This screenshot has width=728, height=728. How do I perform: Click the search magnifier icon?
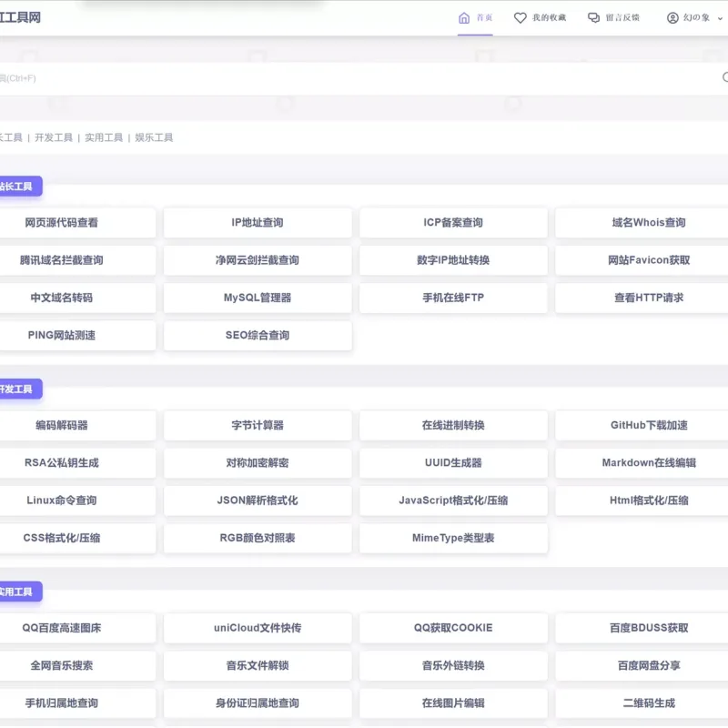[725, 77]
